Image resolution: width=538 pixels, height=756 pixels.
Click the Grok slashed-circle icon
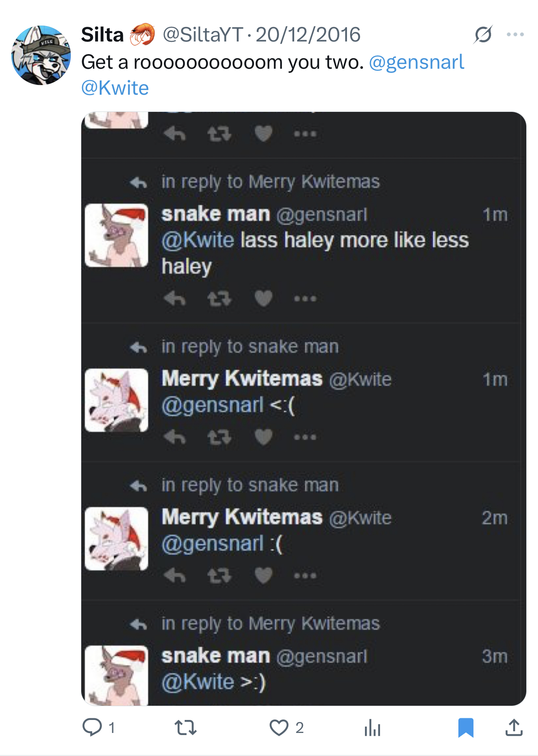(483, 34)
